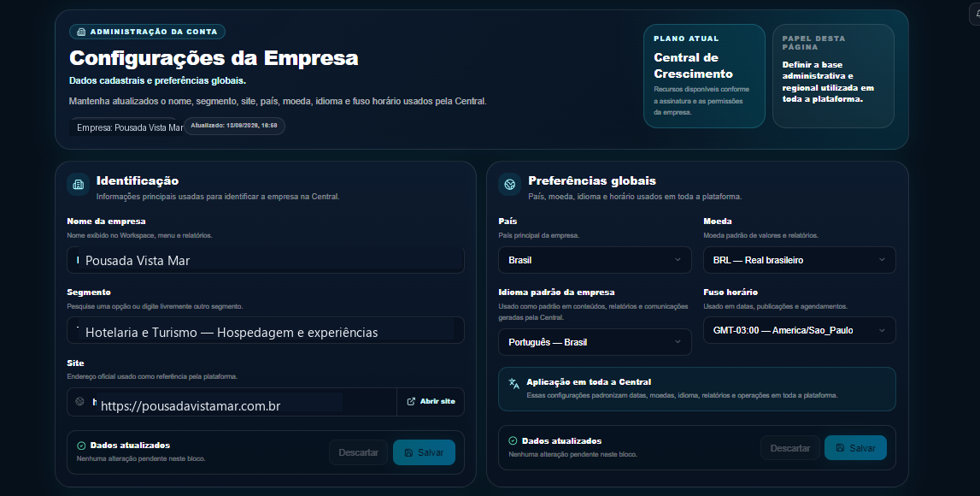Click the Aplicação em toda a Central notice

point(697,389)
